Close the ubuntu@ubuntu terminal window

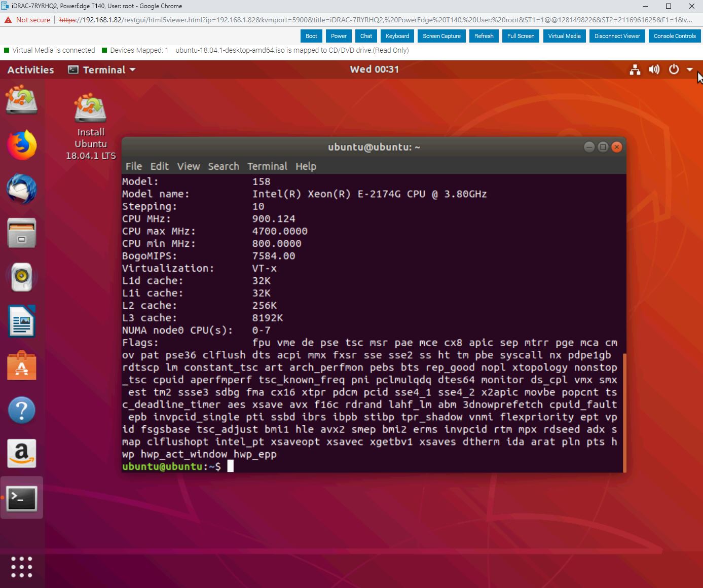pyautogui.click(x=617, y=147)
